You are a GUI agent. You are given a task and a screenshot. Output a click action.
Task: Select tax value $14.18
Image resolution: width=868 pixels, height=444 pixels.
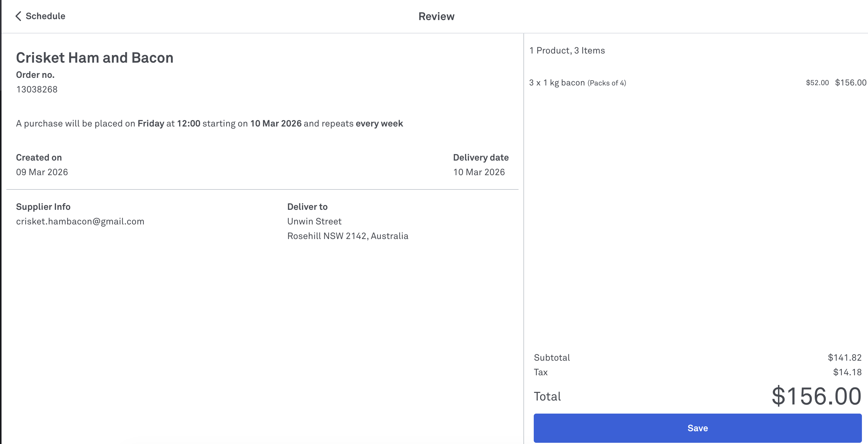(x=847, y=372)
